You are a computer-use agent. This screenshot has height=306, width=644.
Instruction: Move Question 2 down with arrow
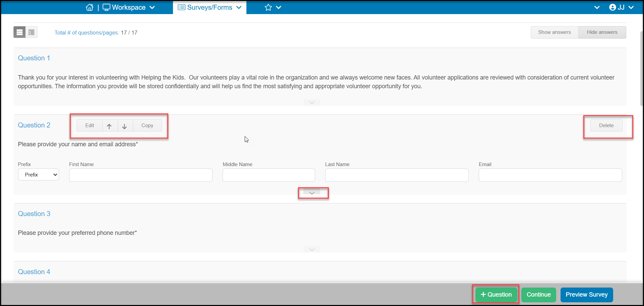pos(125,125)
